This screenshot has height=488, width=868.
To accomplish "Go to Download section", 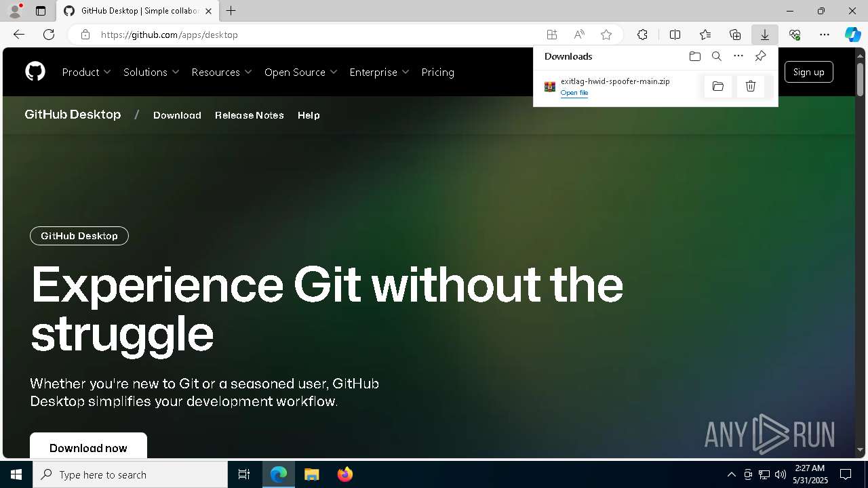I will point(177,115).
